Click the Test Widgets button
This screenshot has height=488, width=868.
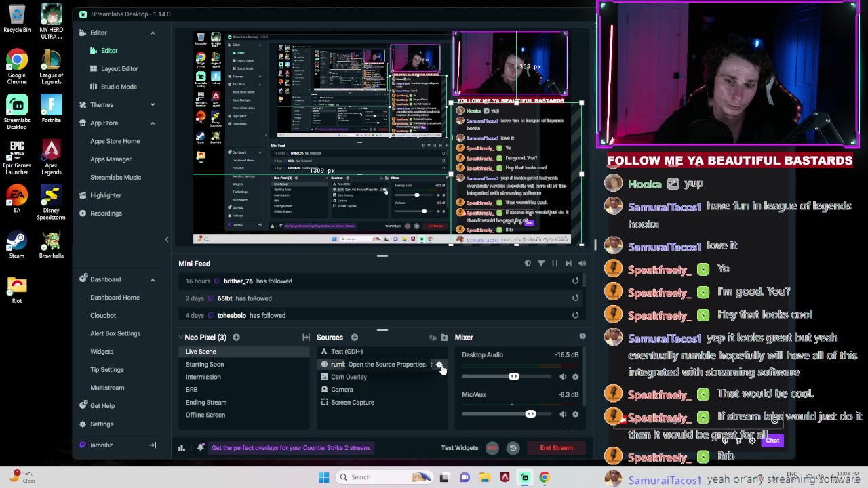[460, 448]
